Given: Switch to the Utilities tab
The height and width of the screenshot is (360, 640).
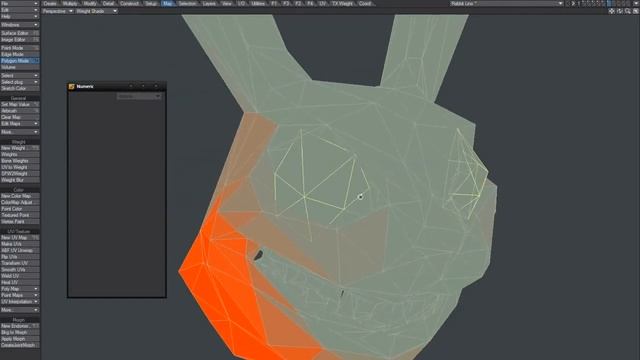Looking at the screenshot, I should pyautogui.click(x=258, y=3).
